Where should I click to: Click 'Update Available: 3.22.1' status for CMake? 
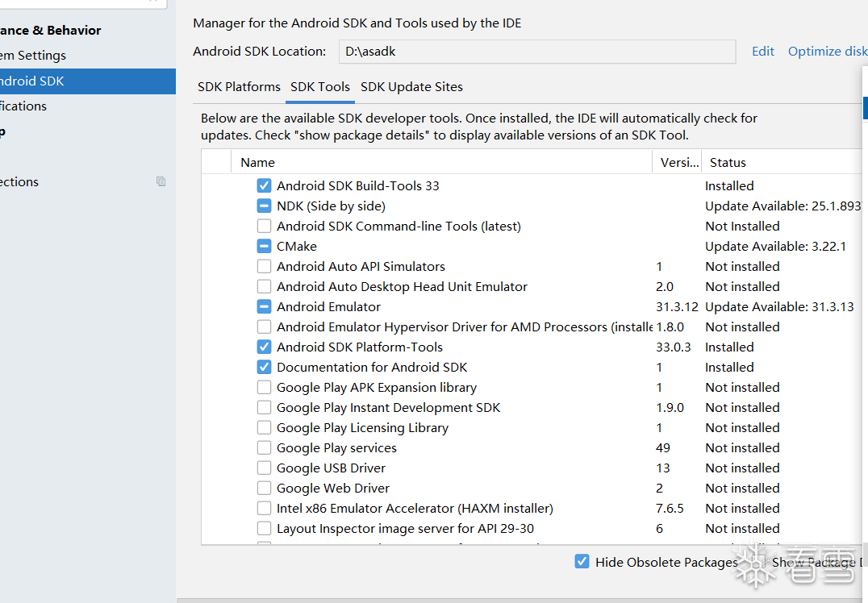[x=775, y=246]
